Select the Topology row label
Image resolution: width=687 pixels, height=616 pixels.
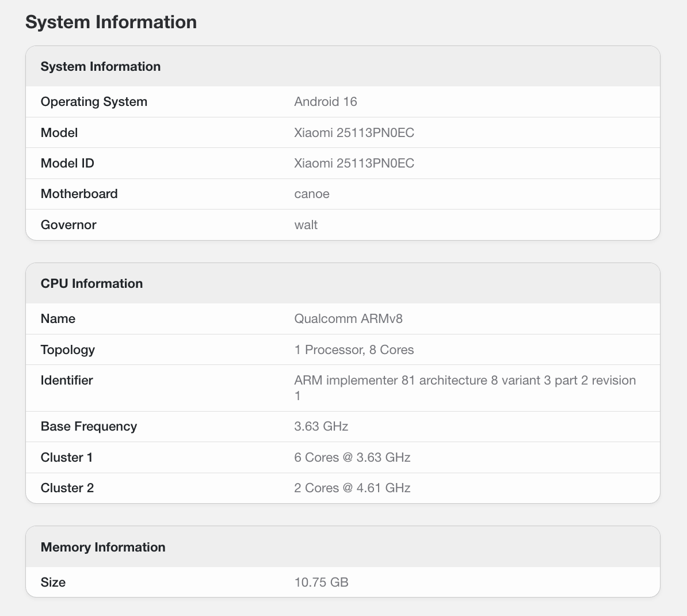(x=68, y=349)
